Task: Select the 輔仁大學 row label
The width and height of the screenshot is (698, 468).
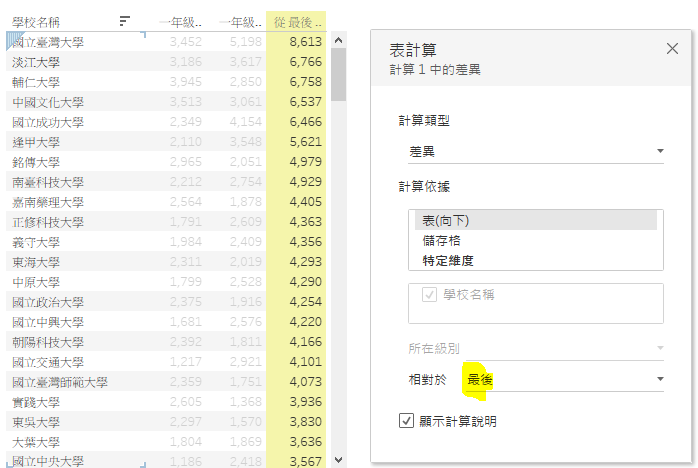Action: [36, 82]
